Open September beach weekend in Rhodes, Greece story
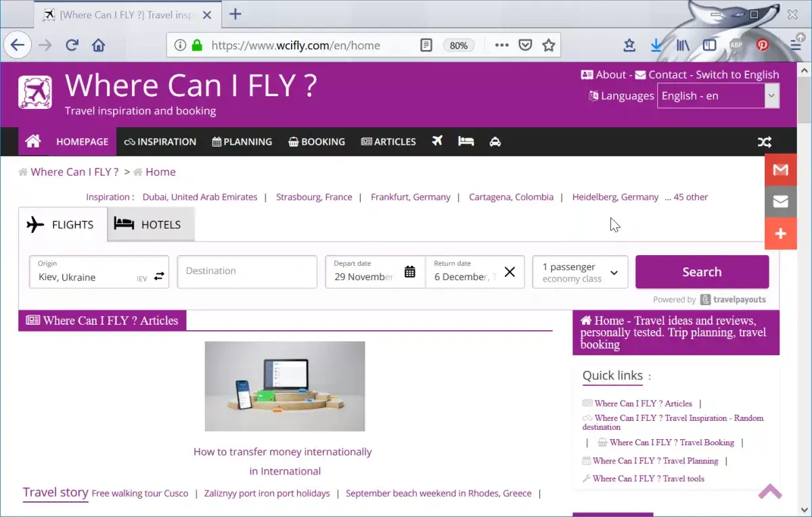The width and height of the screenshot is (812, 517). (438, 493)
